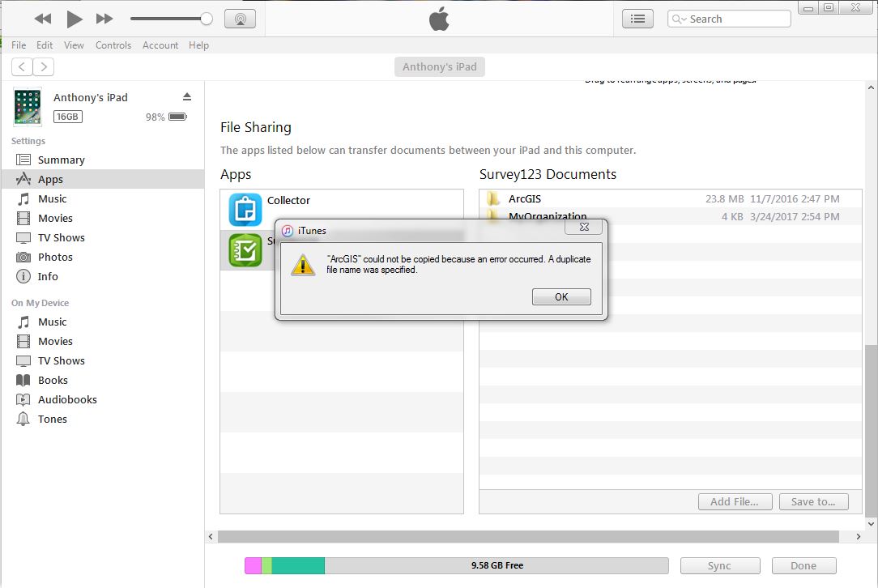Click the vertical scrollbar up arrow
Screen dimensions: 878x588
tap(871, 87)
